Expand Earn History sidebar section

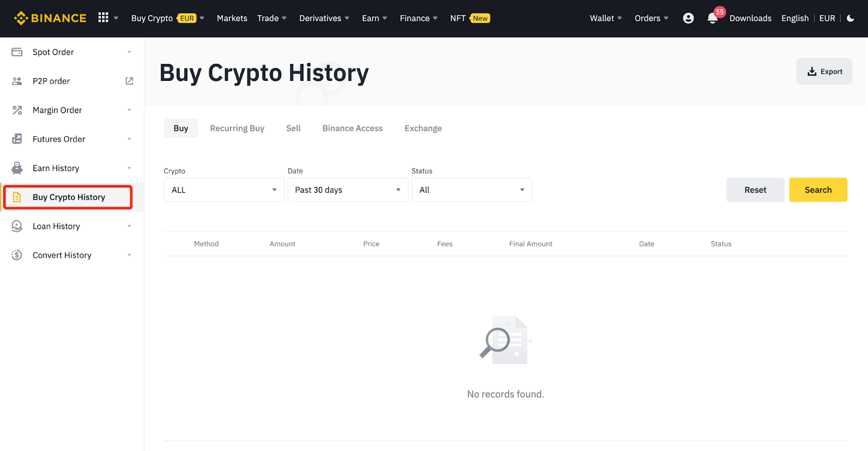pos(129,168)
